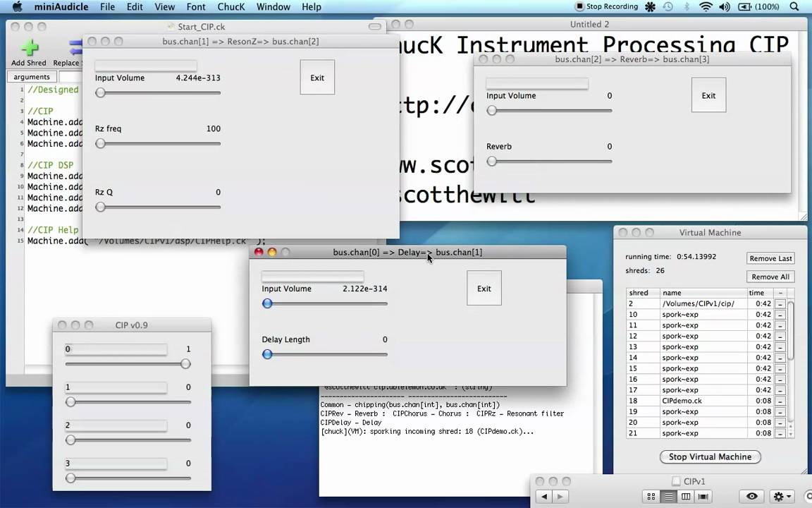Viewport: 812px width, 508px height.
Task: Click the Finder back arrow in CIPv1
Action: click(x=543, y=497)
